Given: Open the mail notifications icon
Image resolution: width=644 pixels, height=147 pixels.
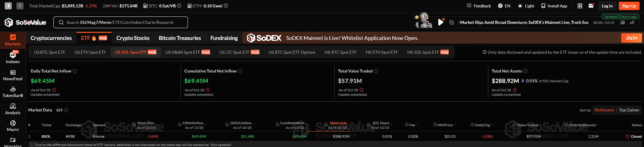Looking at the screenshot, I should [x=591, y=6].
